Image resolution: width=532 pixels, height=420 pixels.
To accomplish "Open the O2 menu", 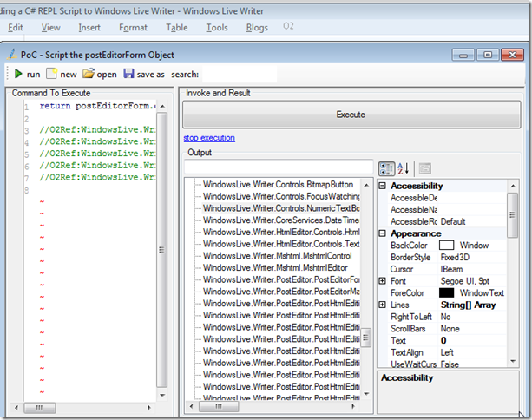I will click(288, 26).
